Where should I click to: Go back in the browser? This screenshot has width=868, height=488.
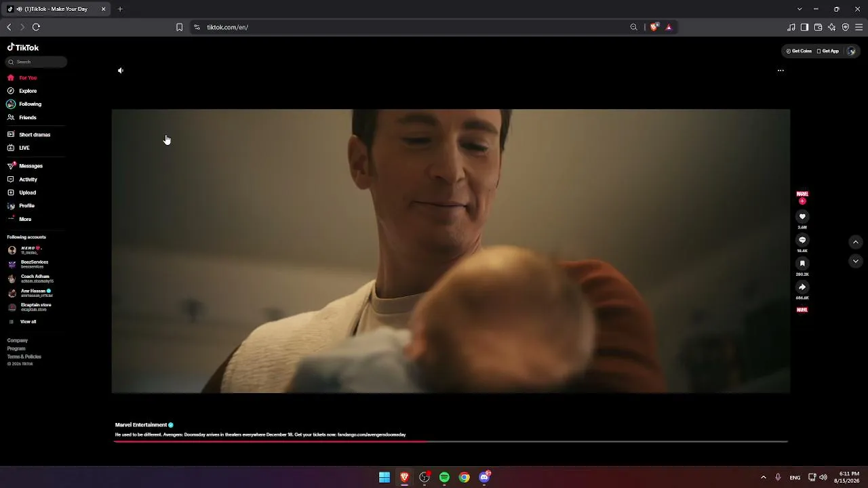pyautogui.click(x=9, y=27)
